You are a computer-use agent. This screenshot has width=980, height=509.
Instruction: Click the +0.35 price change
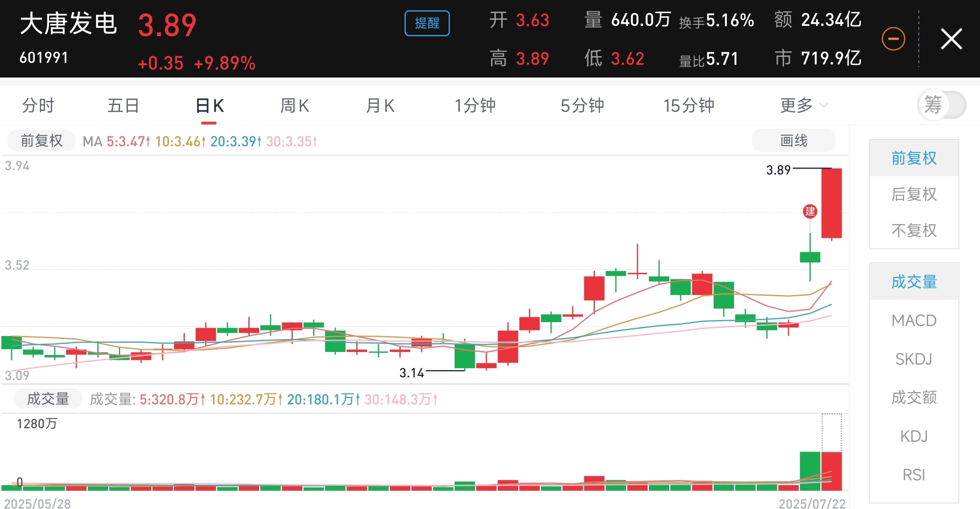pyautogui.click(x=161, y=63)
